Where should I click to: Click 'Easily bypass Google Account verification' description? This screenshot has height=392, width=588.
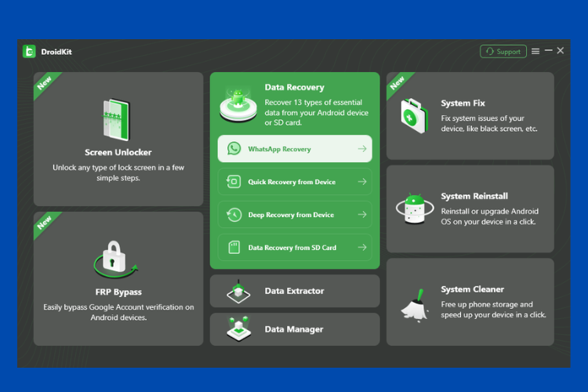click(118, 312)
